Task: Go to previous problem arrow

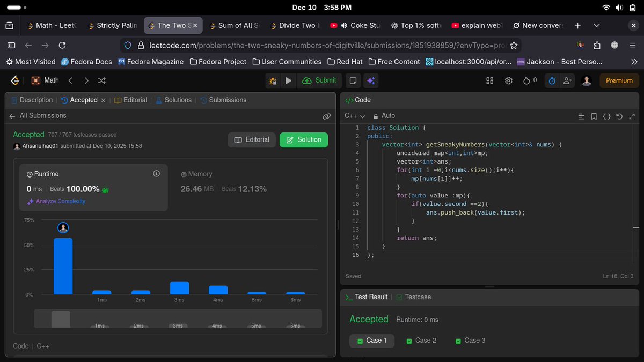Action: click(70, 80)
